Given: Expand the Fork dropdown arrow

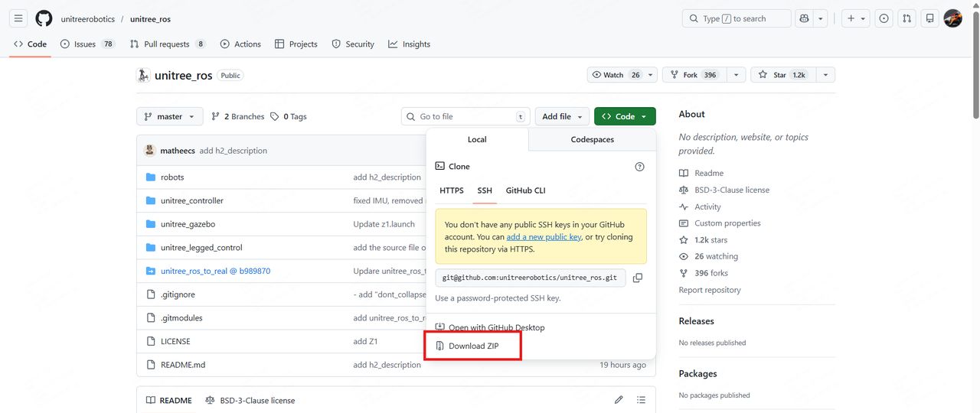Looking at the screenshot, I should point(736,75).
